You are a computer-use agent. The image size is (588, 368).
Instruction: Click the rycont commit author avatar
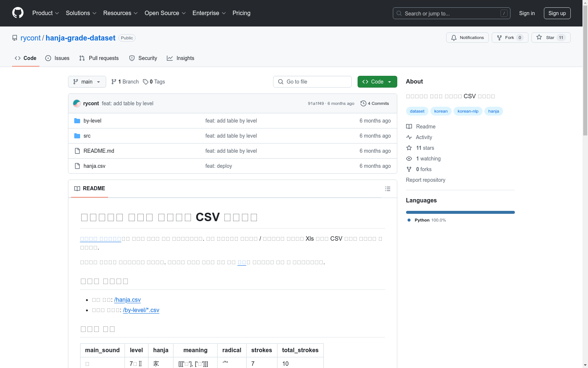(77, 103)
